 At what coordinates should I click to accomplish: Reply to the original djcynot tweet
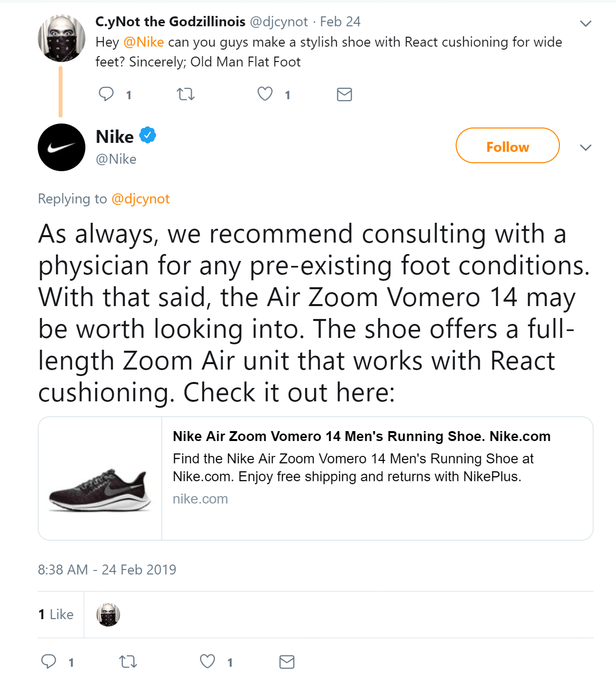point(106,94)
